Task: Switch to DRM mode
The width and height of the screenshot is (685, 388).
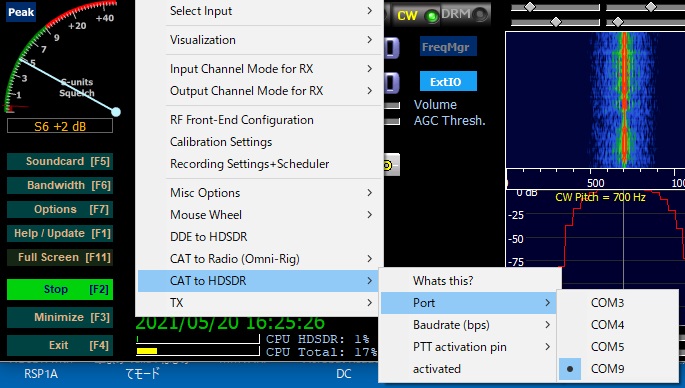Action: [465, 14]
